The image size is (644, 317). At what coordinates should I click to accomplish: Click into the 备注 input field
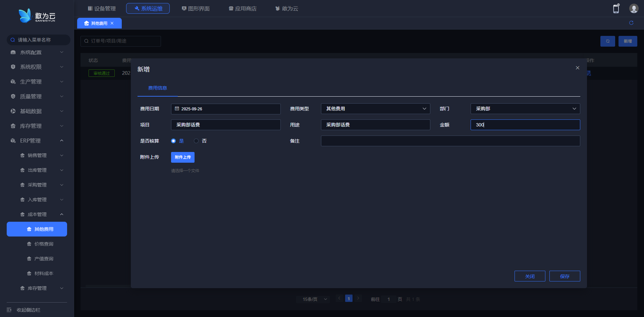pyautogui.click(x=450, y=141)
